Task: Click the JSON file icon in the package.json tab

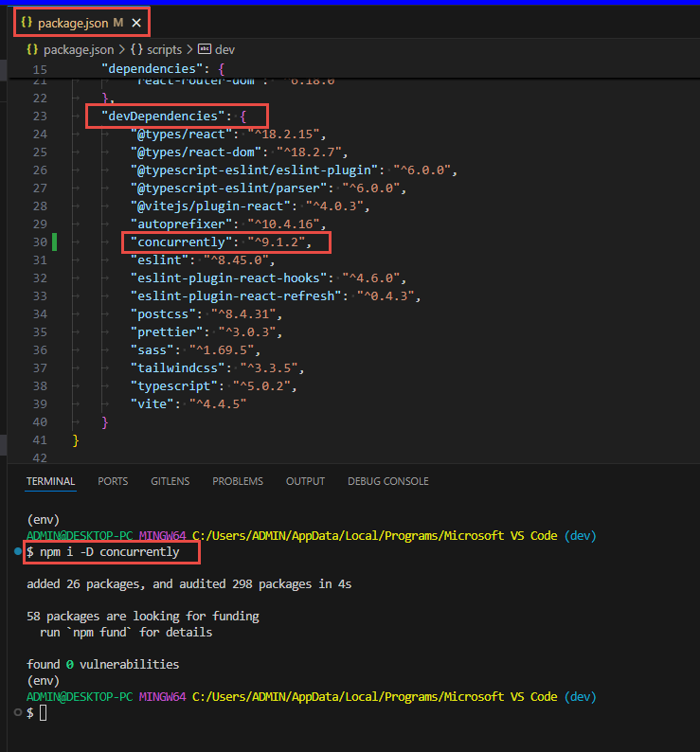Action: [27, 22]
